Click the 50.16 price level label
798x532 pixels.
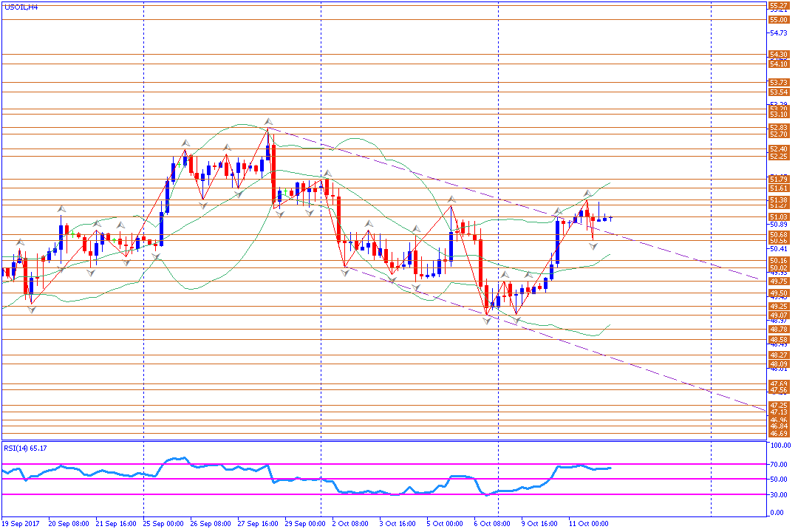pos(779,261)
